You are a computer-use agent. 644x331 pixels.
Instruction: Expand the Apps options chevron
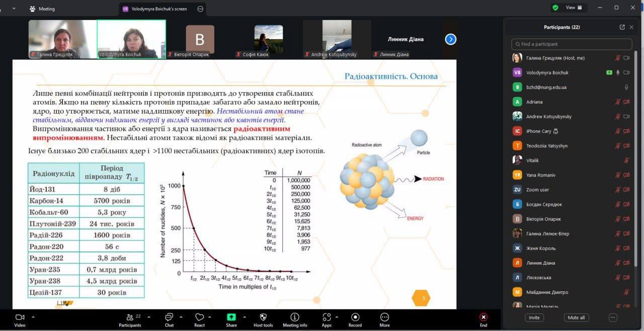coord(337,317)
